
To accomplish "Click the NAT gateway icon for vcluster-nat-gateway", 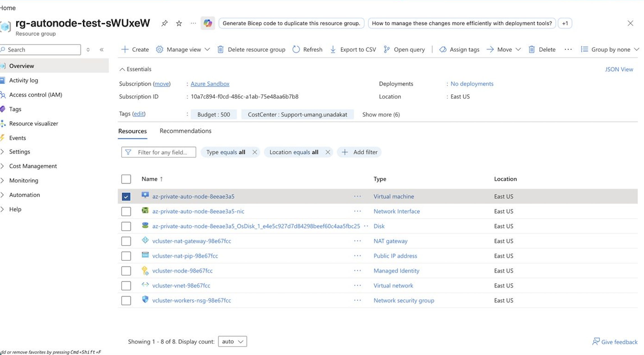I will (145, 240).
